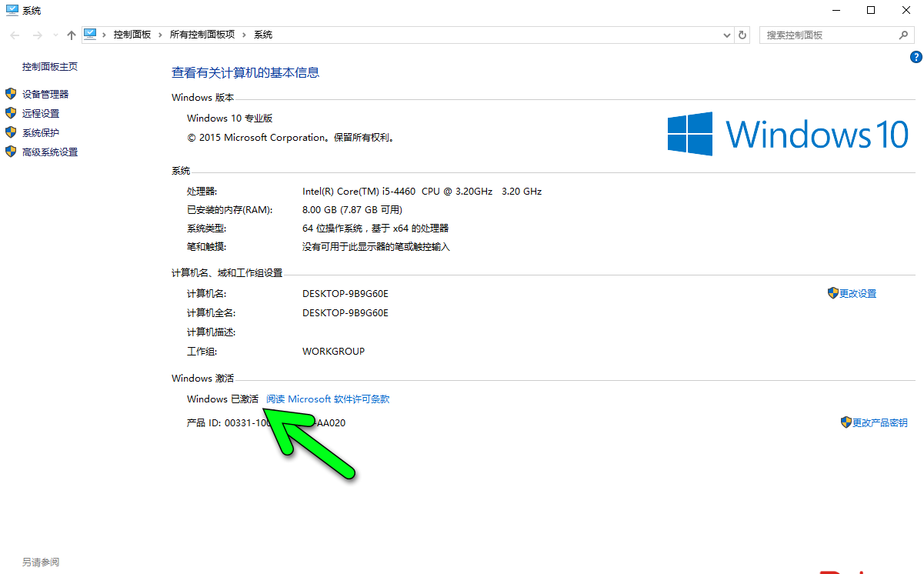Click the shield icon beside 更改产品密钥
The image size is (924, 574).
pyautogui.click(x=846, y=422)
